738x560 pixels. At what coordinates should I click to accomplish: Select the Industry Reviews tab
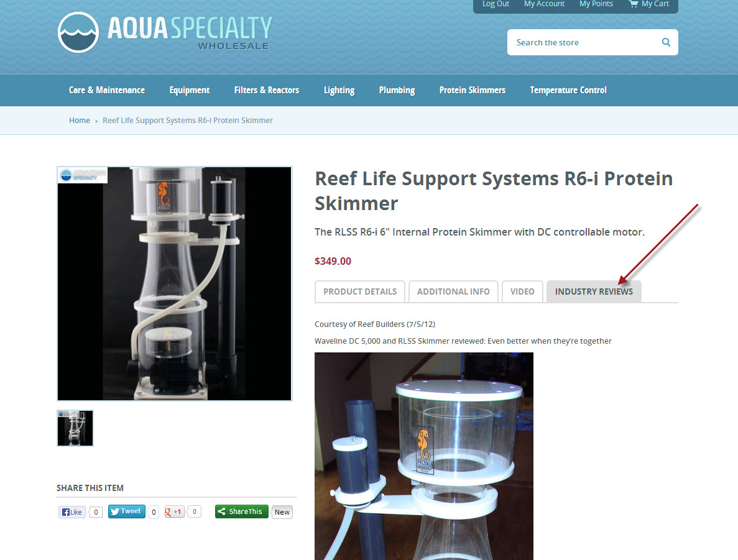click(594, 291)
